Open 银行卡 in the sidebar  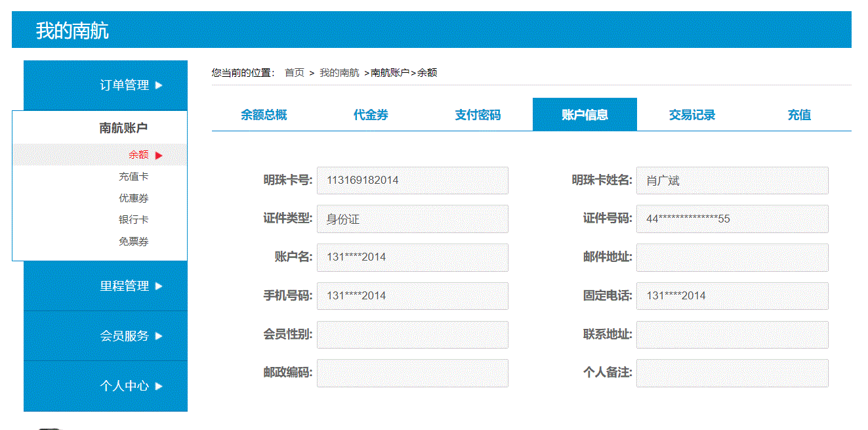[x=134, y=220]
